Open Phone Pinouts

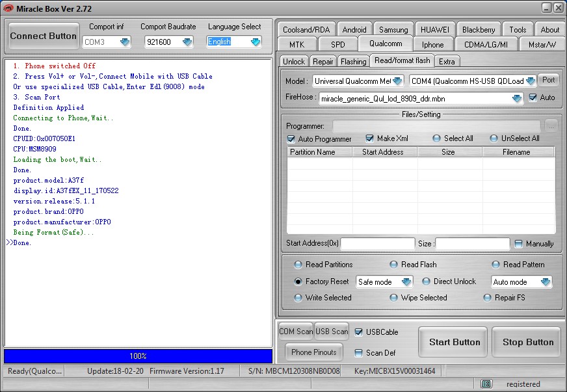tap(314, 352)
